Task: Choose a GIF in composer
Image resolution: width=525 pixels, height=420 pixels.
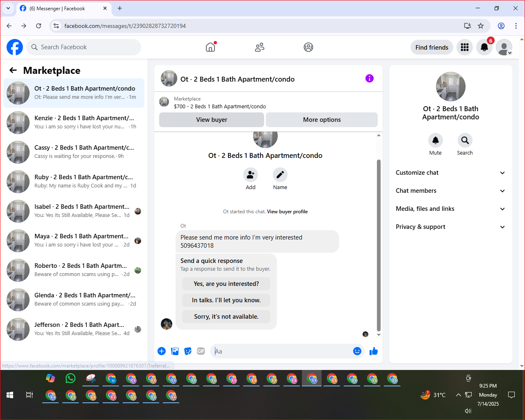Action: click(201, 351)
